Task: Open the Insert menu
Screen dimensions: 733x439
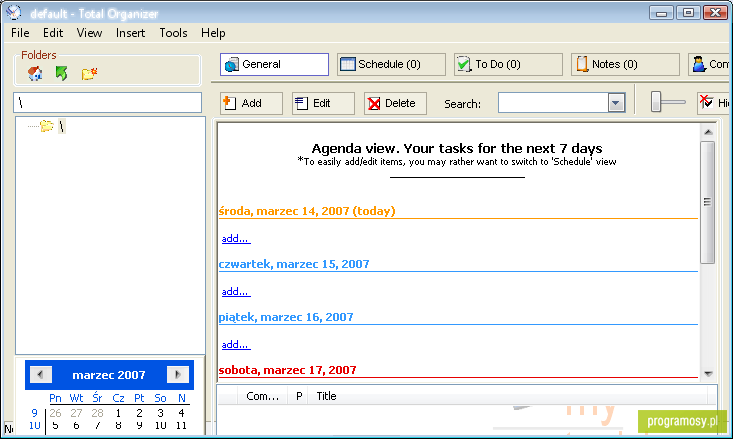Action: [130, 33]
